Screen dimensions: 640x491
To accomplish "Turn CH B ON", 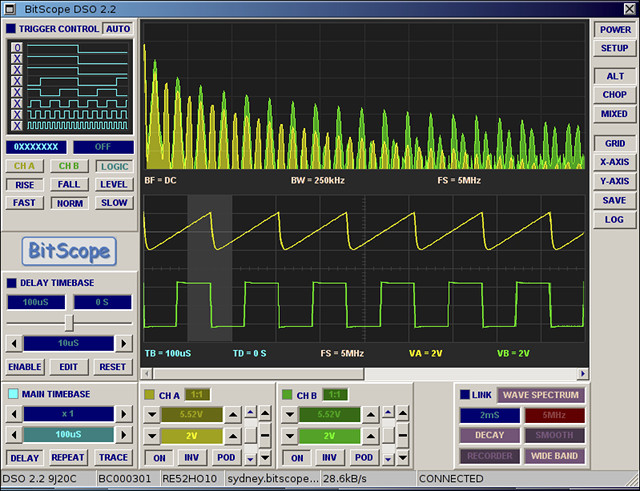I will coord(297,458).
